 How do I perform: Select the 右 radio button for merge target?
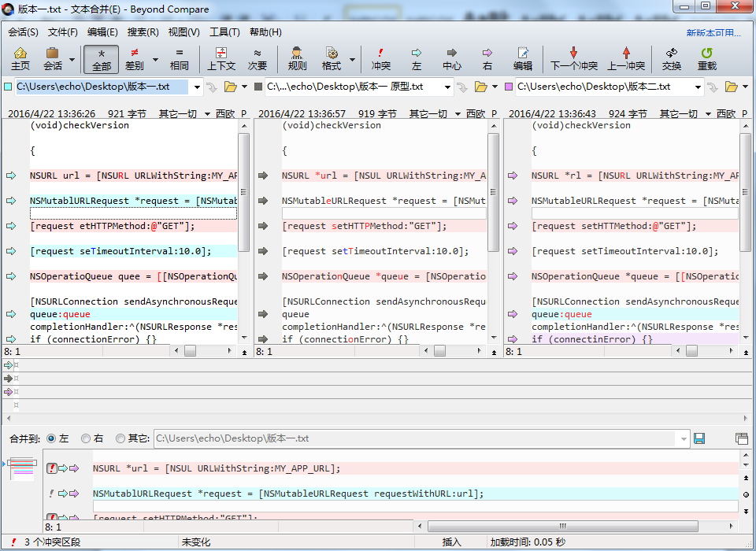[87, 438]
